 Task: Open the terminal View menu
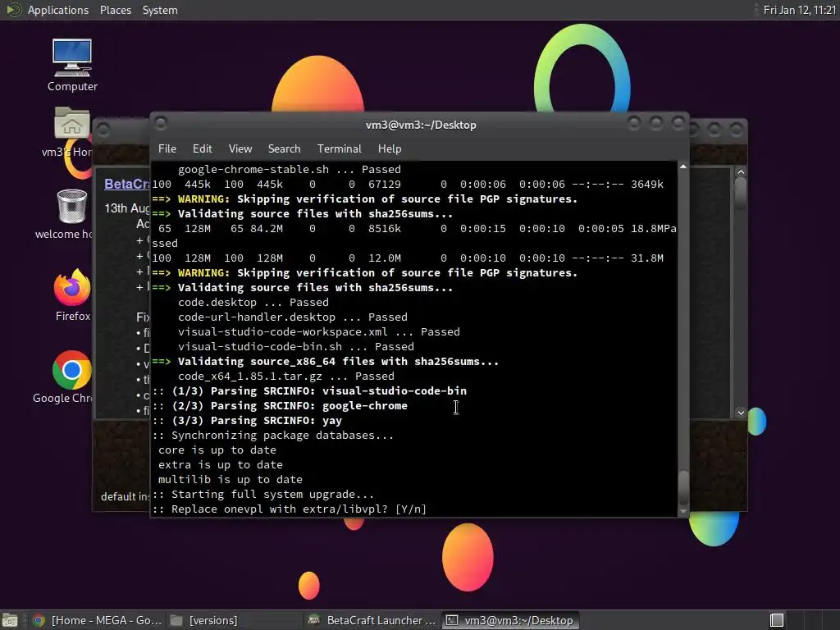coord(240,149)
